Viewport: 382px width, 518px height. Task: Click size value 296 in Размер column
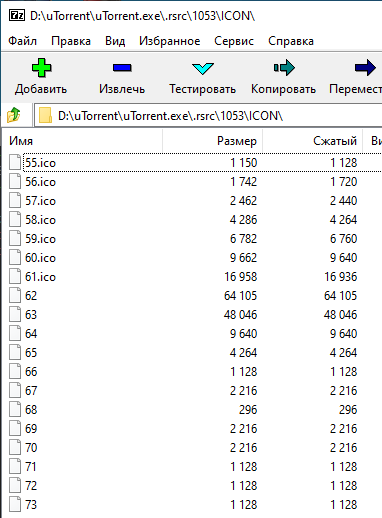pos(248,410)
